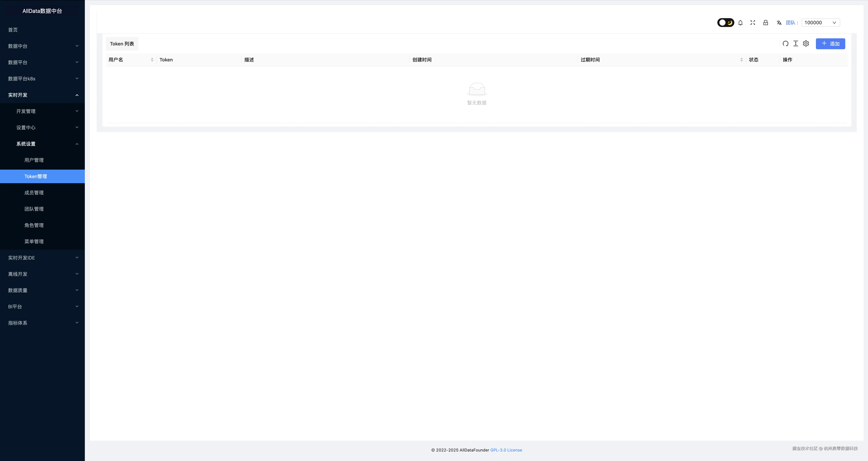Toggle the dark mode switch
This screenshot has width=868, height=461.
click(x=725, y=23)
